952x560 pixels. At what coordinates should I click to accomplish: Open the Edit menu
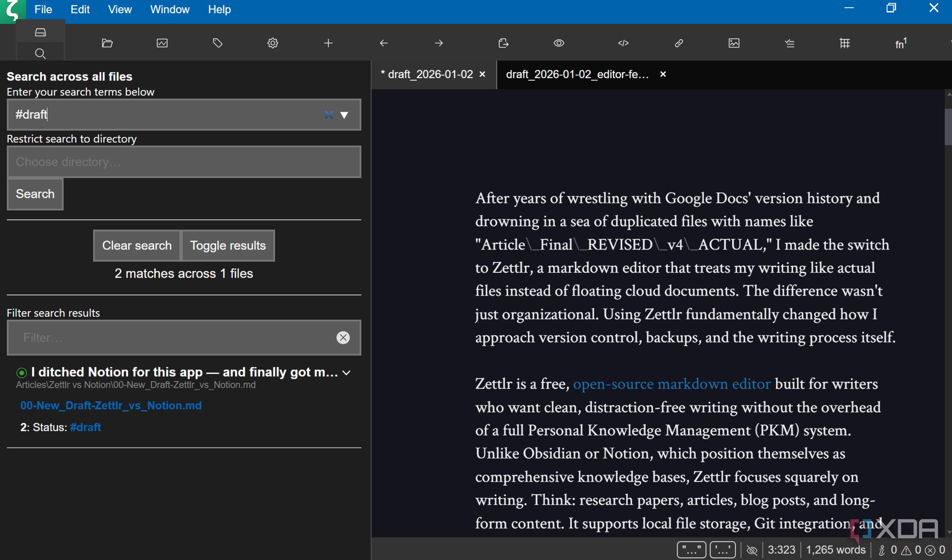coord(80,9)
